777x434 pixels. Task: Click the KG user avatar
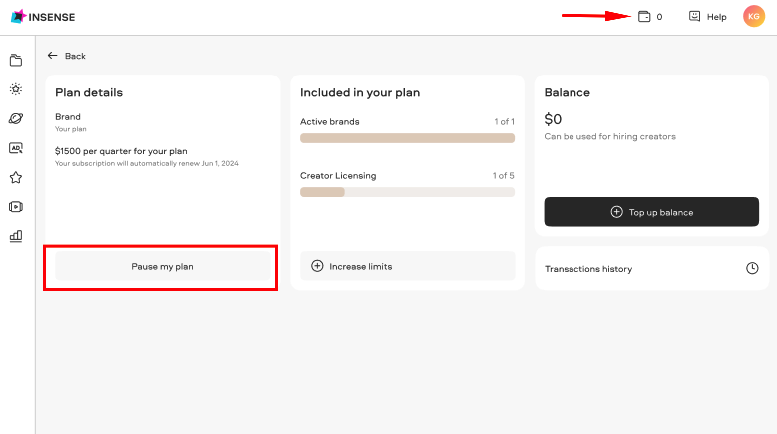[x=754, y=16]
